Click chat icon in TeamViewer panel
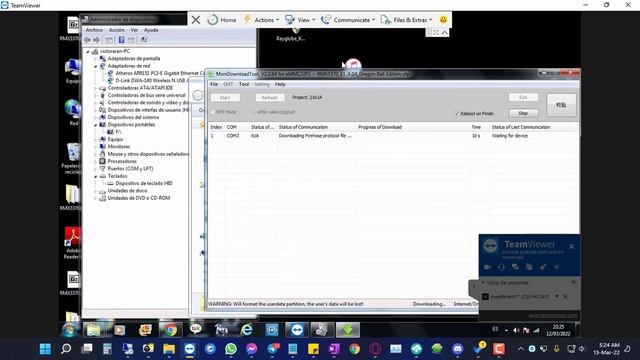The image size is (640, 360). click(515, 267)
